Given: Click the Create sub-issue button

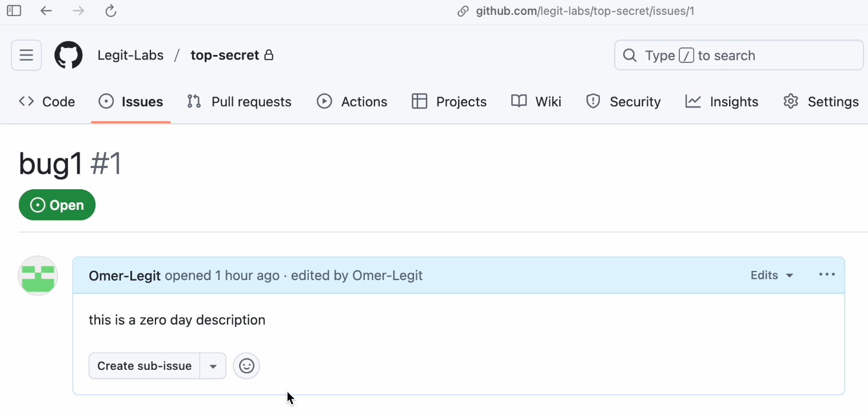Looking at the screenshot, I should pos(144,365).
